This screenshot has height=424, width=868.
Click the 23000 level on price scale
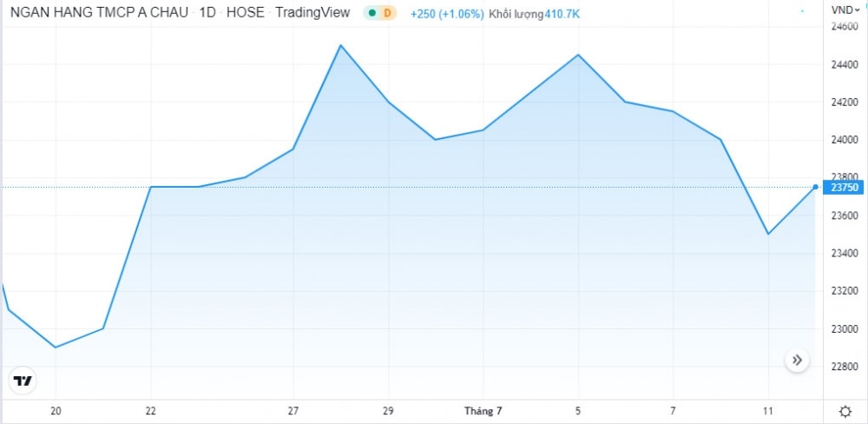(844, 329)
